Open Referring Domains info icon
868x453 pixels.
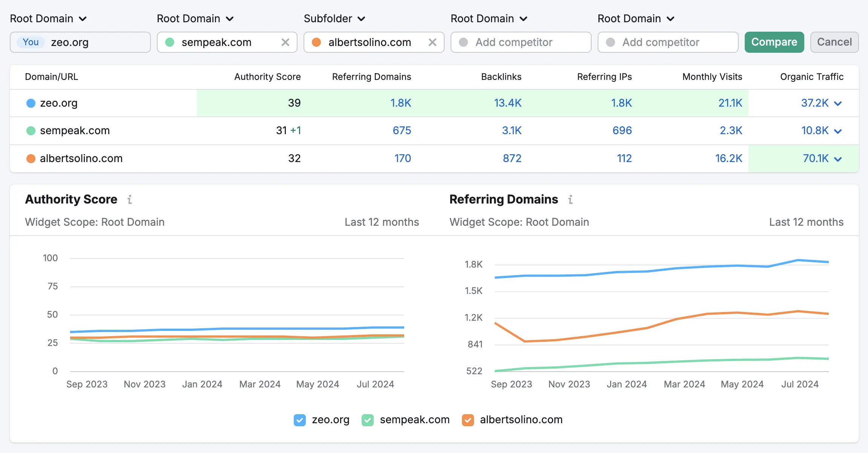(570, 199)
